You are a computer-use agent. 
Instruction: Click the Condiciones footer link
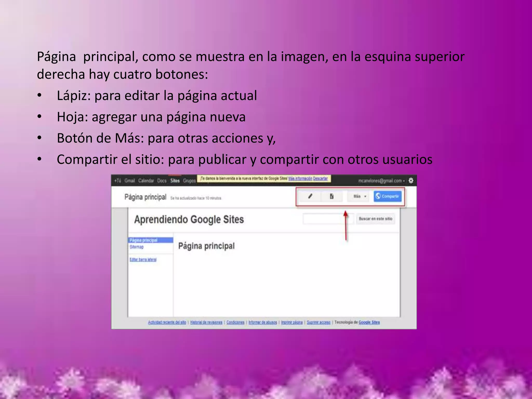(x=235, y=322)
